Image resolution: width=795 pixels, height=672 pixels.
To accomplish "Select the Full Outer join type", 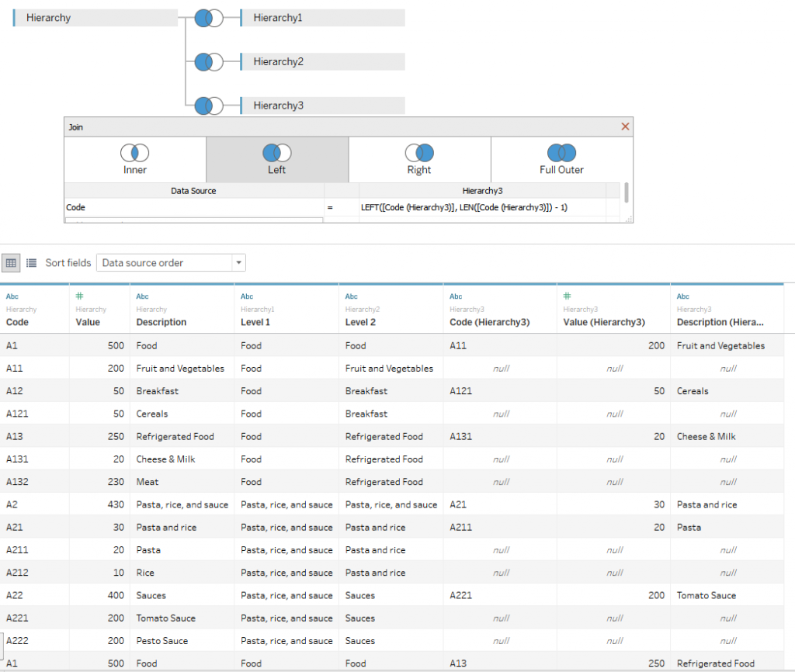I will (561, 159).
